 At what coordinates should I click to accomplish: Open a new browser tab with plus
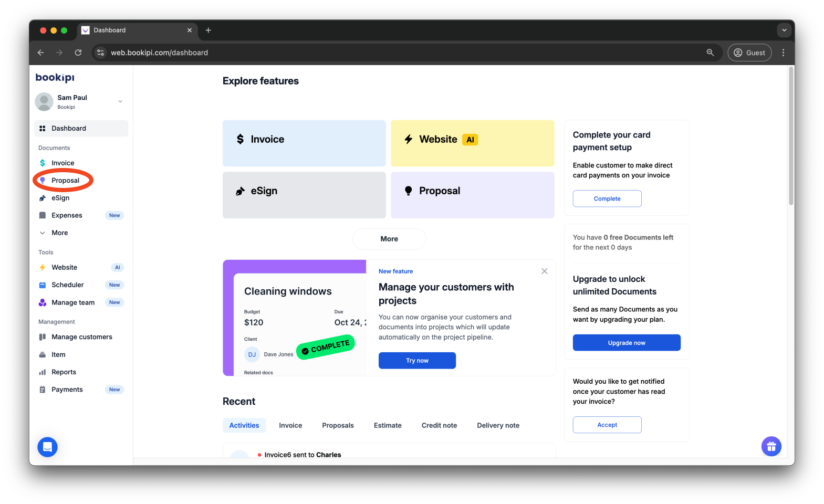[x=208, y=30]
